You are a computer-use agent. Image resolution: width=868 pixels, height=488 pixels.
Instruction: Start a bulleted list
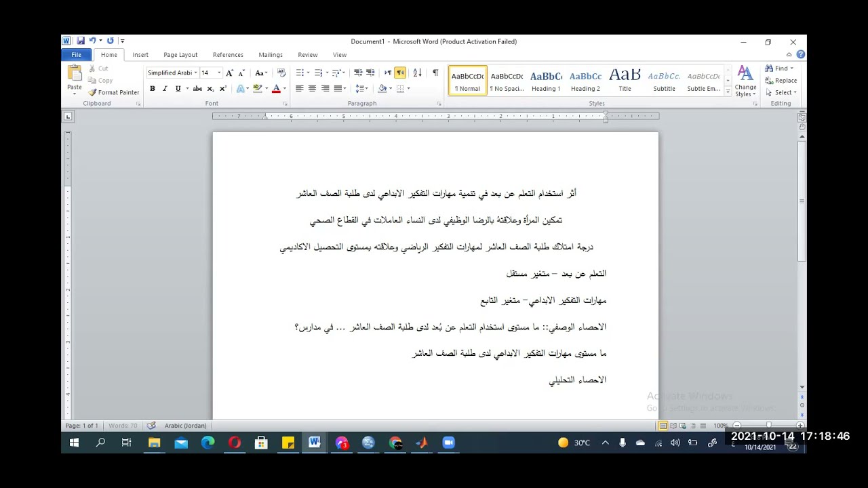pyautogui.click(x=300, y=73)
